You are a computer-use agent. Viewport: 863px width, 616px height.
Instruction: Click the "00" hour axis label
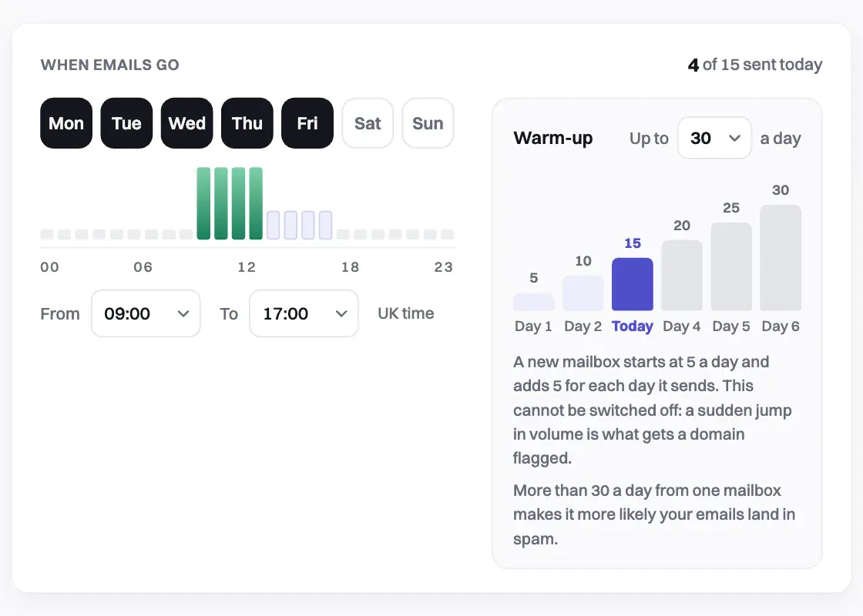[49, 267]
